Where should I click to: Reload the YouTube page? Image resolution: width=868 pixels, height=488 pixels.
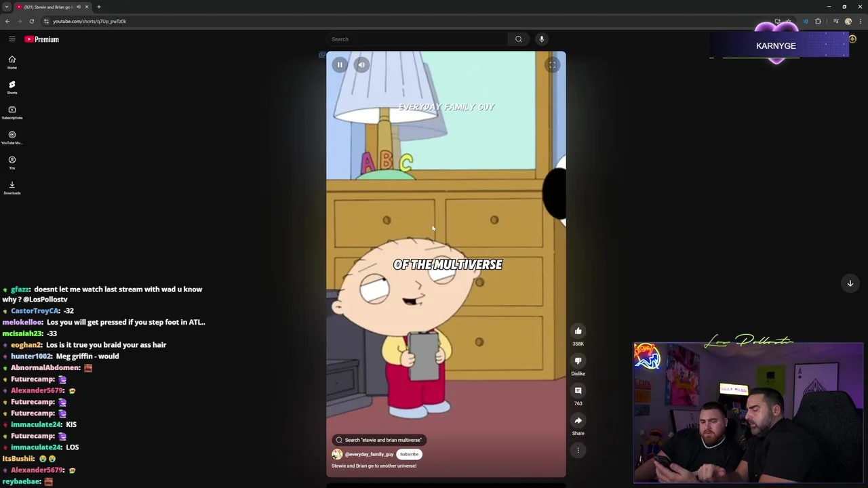tap(32, 21)
